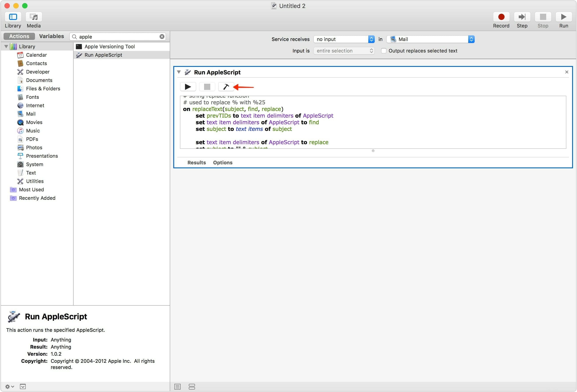Viewport: 577px width, 392px height.
Task: Open the Input is entire selection dropdown
Action: 344,51
